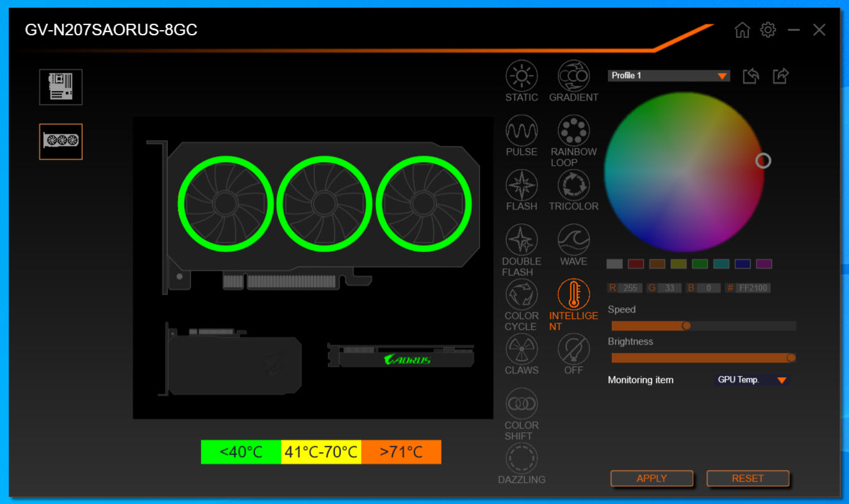Click the 41°C-70°C yellow temperature block
The height and width of the screenshot is (504, 849).
(321, 452)
